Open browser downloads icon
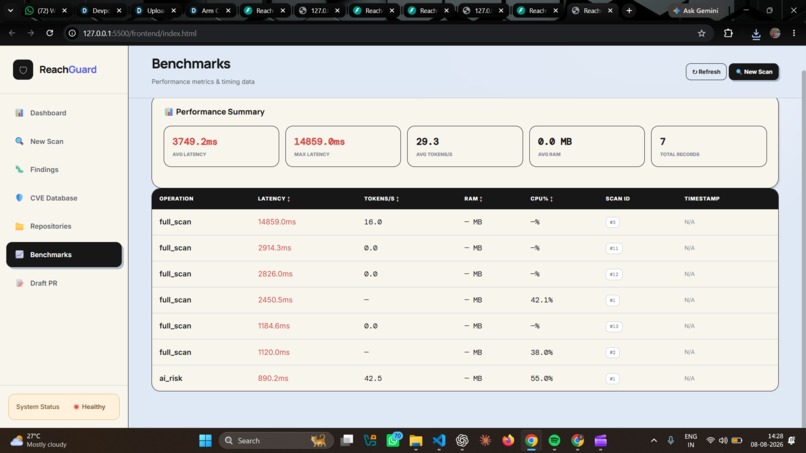Image resolution: width=806 pixels, height=453 pixels. tap(756, 34)
